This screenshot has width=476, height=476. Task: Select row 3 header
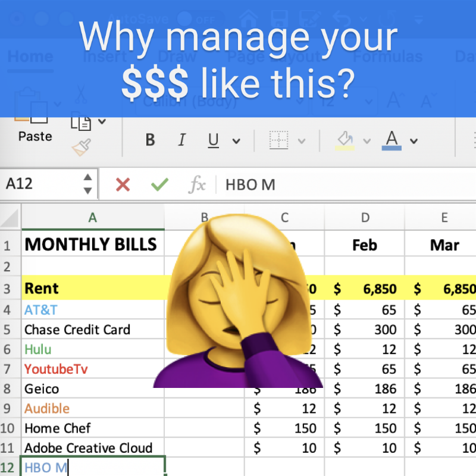tap(10, 289)
